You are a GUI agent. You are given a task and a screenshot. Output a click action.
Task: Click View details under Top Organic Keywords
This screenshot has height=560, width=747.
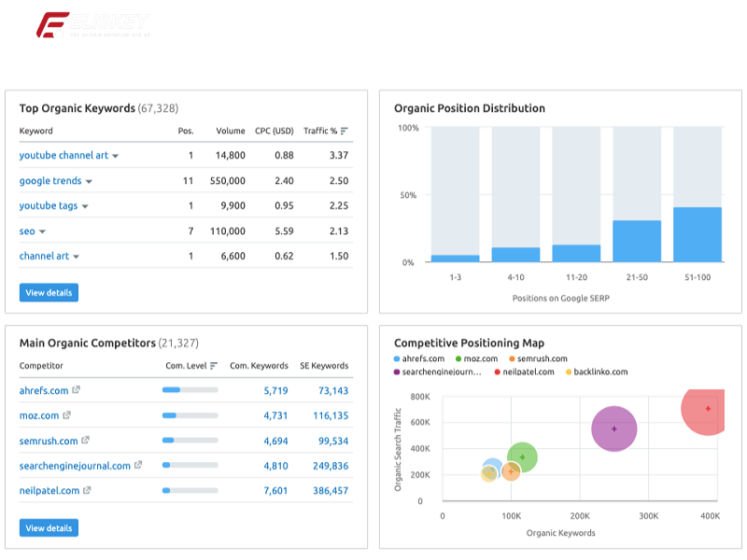click(48, 292)
